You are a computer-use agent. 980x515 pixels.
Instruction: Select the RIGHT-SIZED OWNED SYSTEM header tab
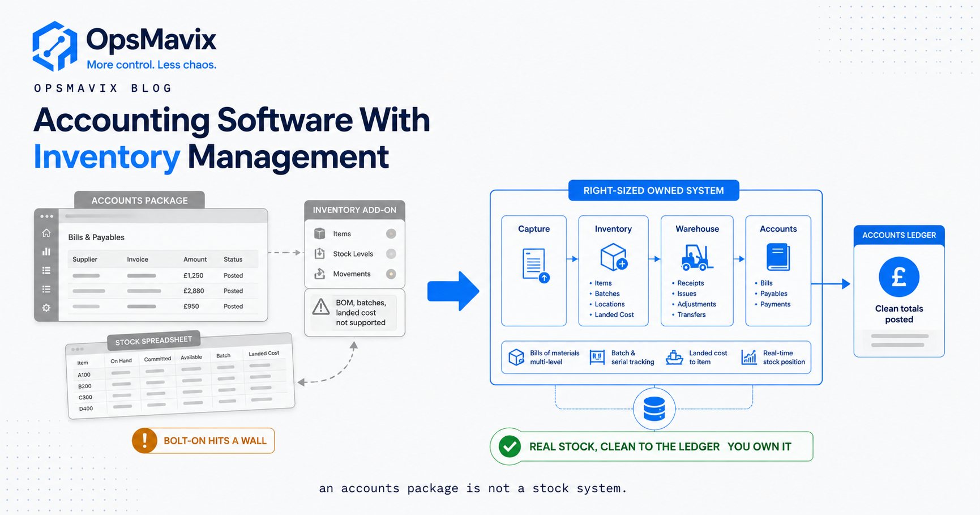[653, 190]
